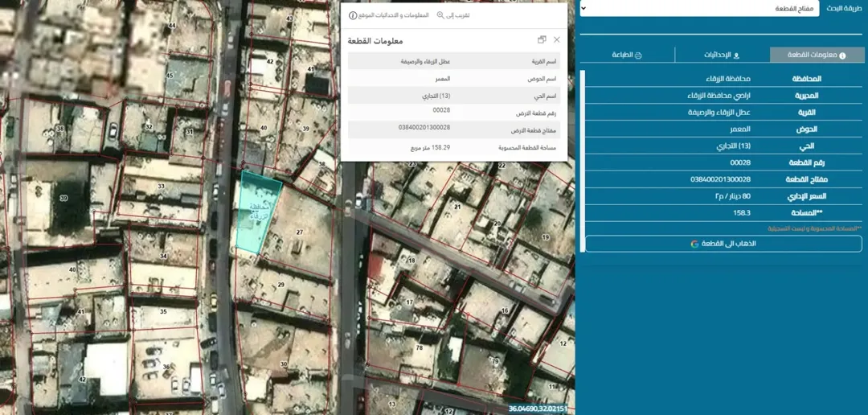
Task: Switch to the الإحداثيات coordinates tab
Action: pos(722,55)
